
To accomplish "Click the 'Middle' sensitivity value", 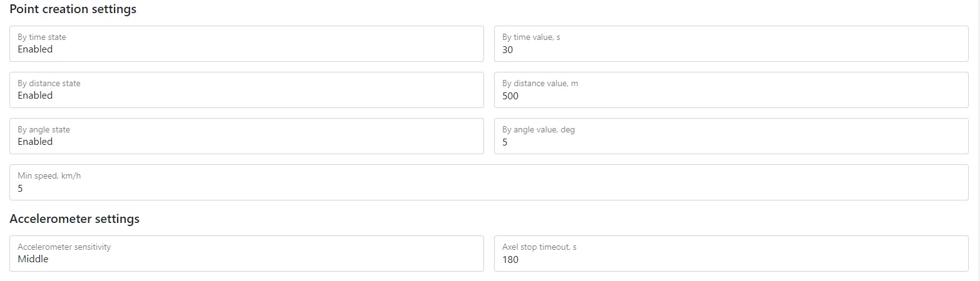I will point(33,259).
